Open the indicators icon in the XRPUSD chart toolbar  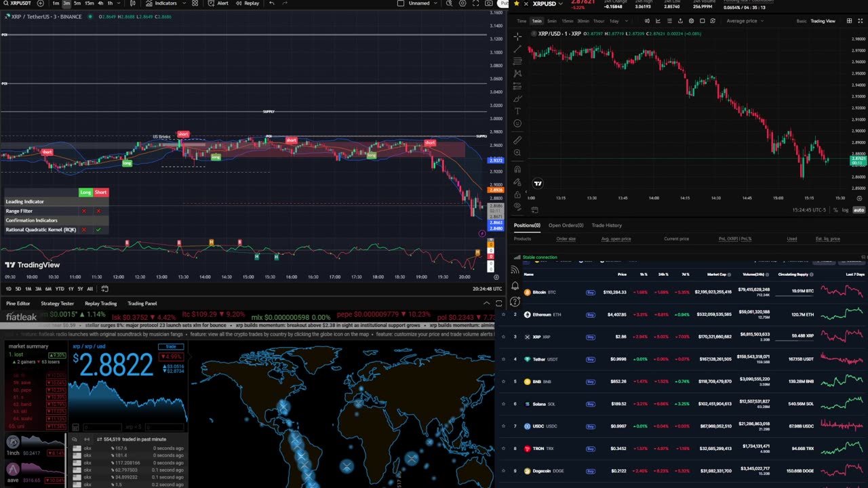click(x=658, y=21)
